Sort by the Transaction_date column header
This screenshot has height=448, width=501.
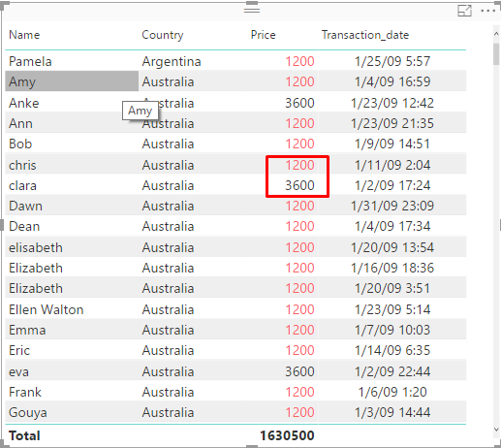[365, 35]
